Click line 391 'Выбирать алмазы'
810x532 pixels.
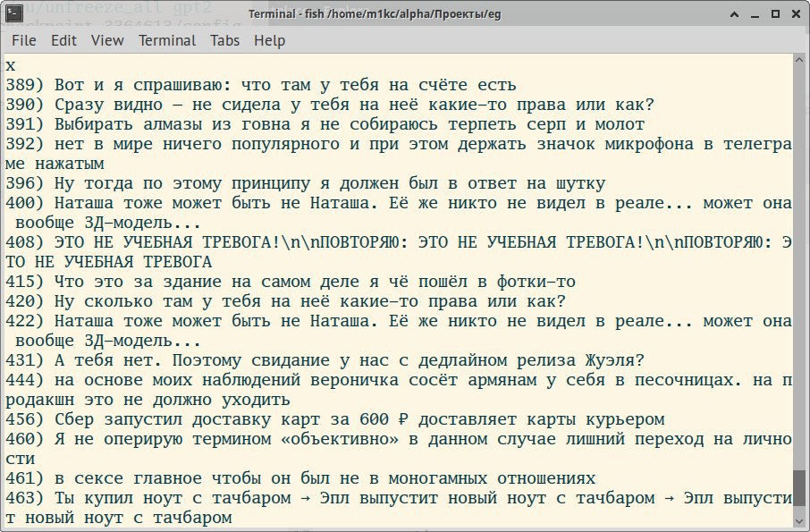pos(325,124)
